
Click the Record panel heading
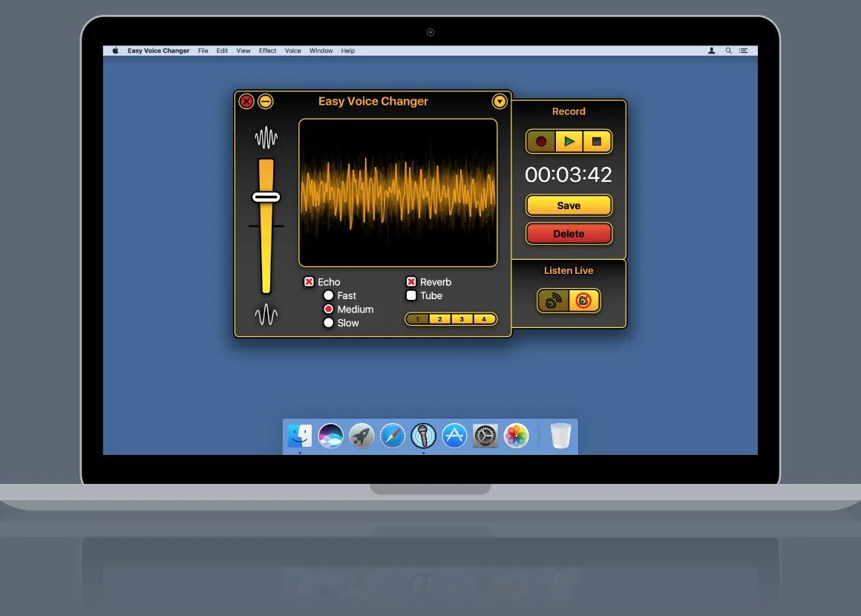[569, 111]
